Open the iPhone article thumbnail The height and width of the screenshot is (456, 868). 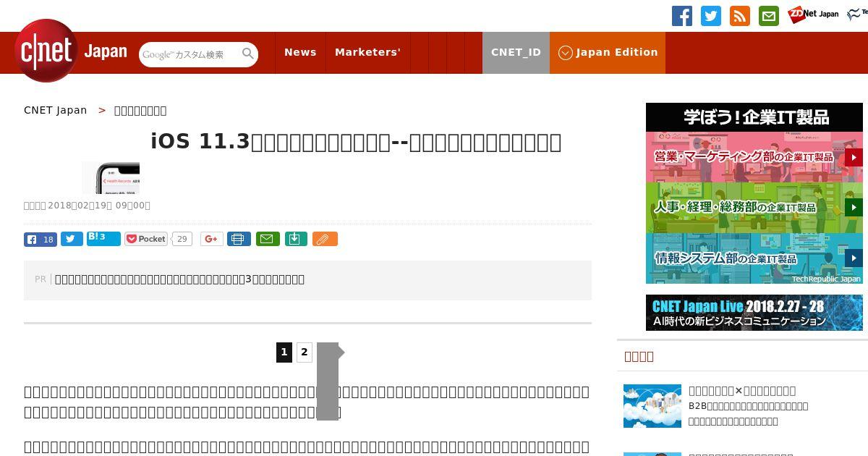(x=111, y=178)
